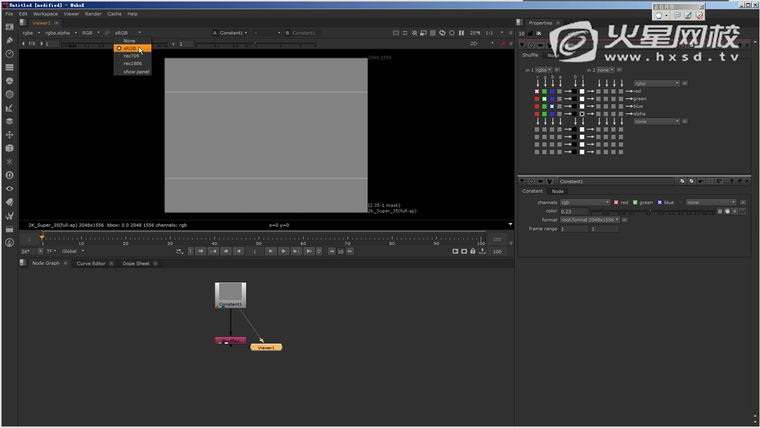Open the Shuffle in 1 rgba dropdown

[544, 70]
